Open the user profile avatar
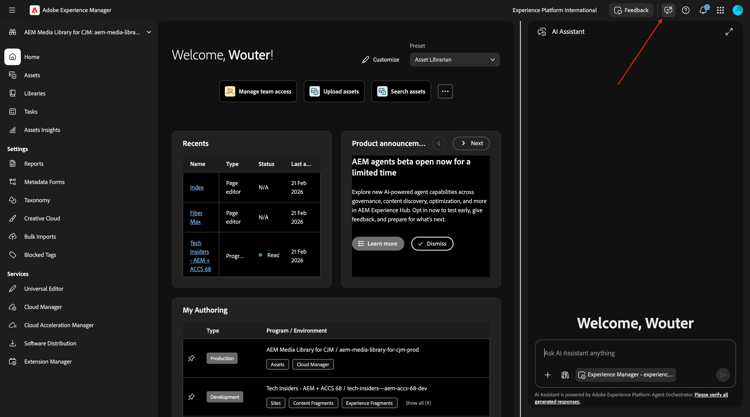Viewport: 750px width, 417px height. pyautogui.click(x=738, y=10)
